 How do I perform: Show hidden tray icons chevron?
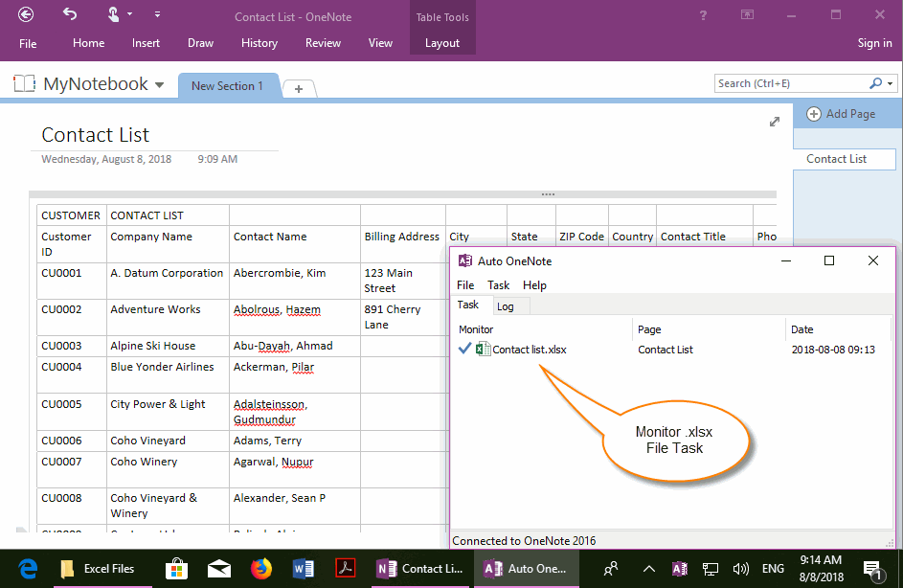click(649, 570)
